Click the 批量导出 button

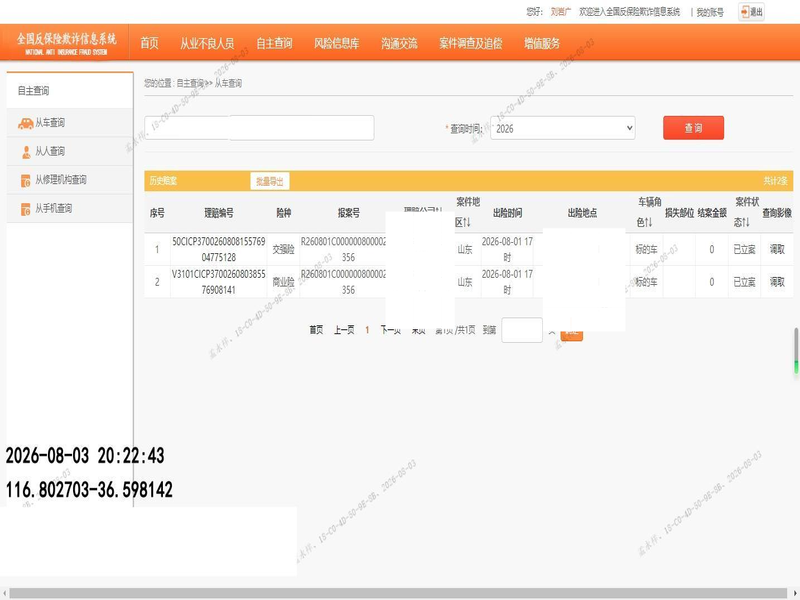tap(270, 181)
